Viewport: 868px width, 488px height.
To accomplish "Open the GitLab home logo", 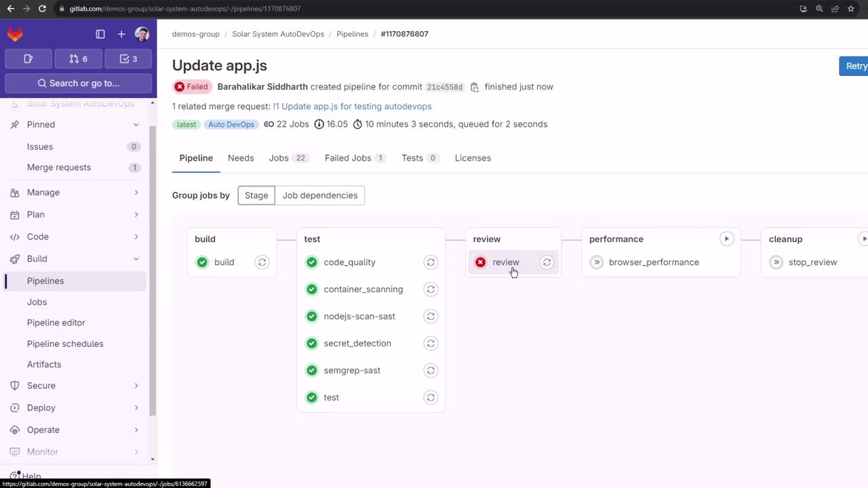I will point(15,34).
